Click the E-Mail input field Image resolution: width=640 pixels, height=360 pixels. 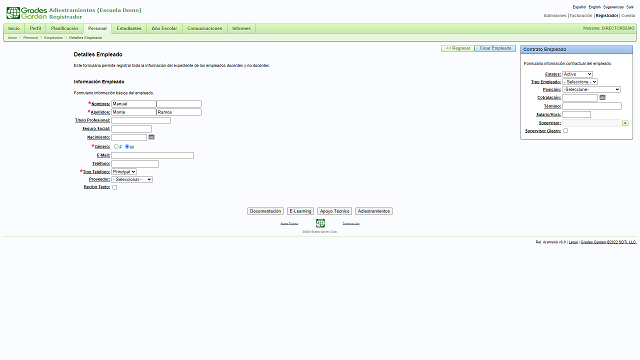tap(153, 156)
